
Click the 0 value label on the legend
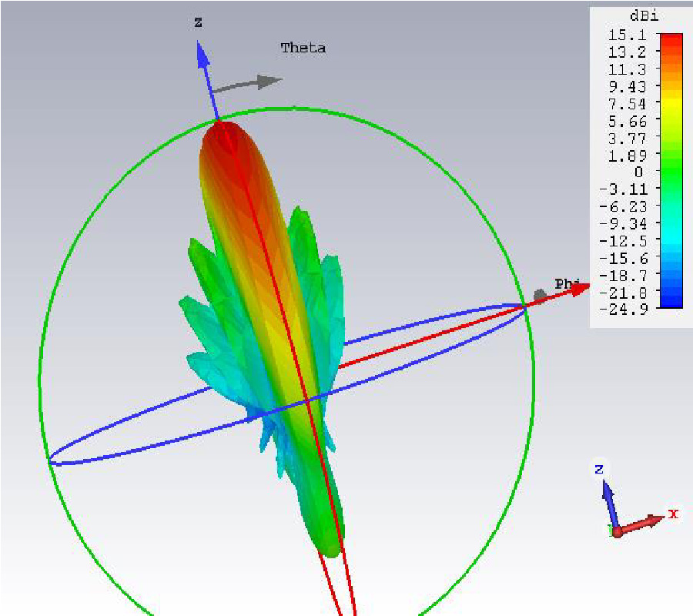638,172
